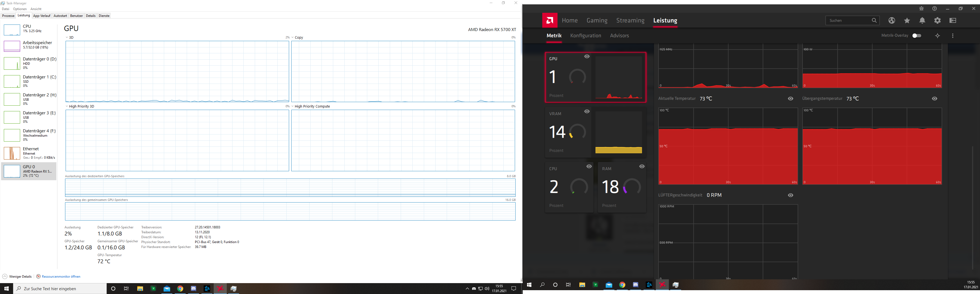The height and width of the screenshot is (294, 980).
Task: Toggle the Metrik-Overlay switch
Action: [x=917, y=36]
